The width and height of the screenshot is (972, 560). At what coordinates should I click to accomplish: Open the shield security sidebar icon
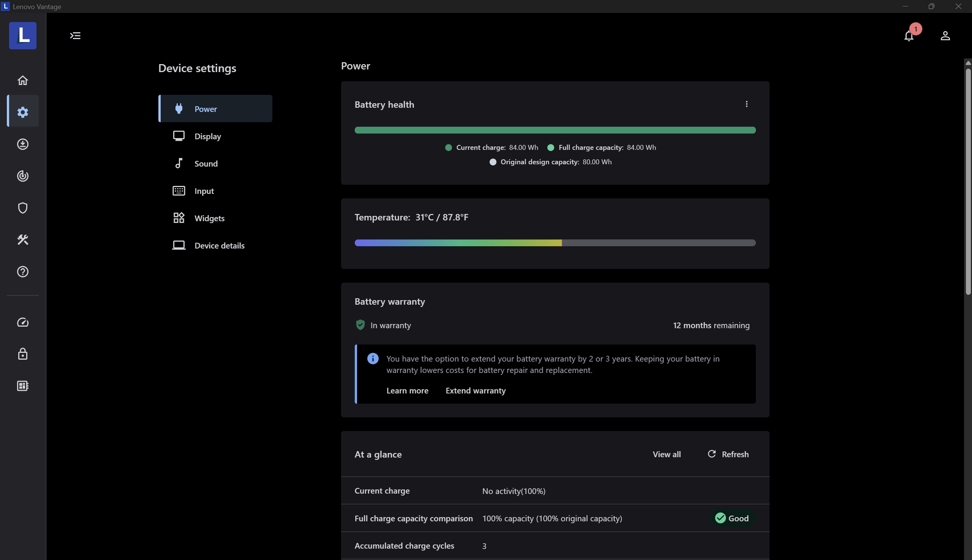coord(23,208)
